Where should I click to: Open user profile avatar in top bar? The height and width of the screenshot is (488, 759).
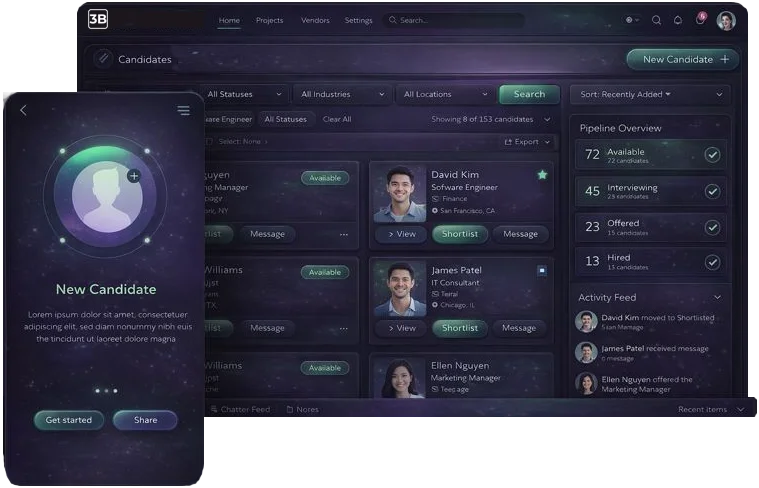pyautogui.click(x=726, y=21)
